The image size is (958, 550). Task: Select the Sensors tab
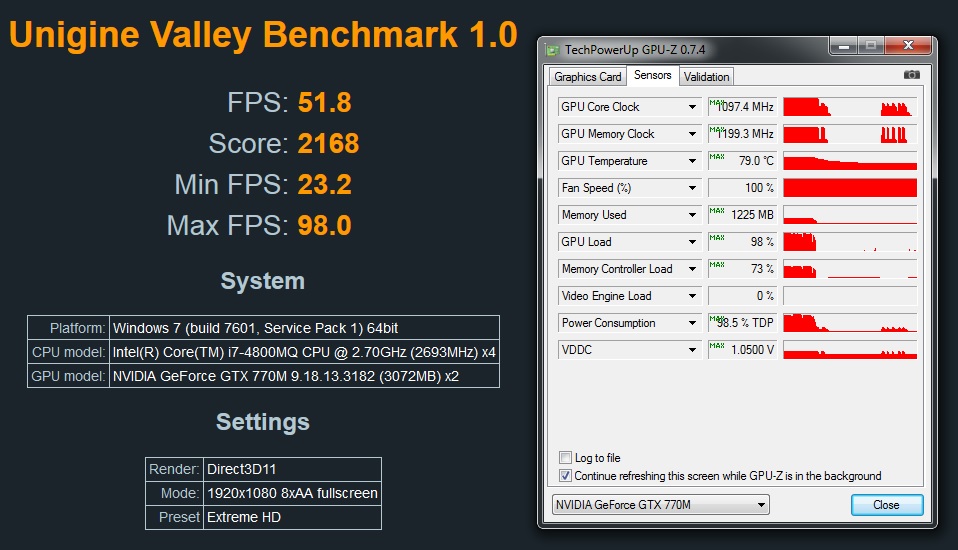point(652,75)
